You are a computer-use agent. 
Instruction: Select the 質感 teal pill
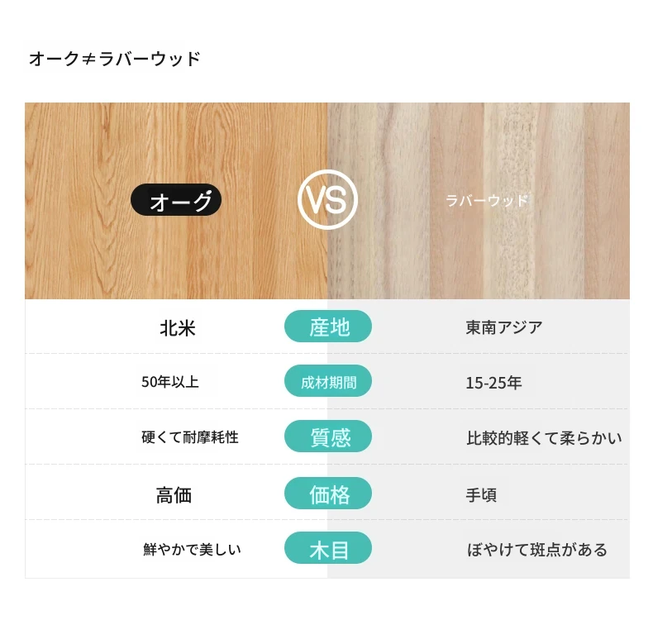(328, 436)
